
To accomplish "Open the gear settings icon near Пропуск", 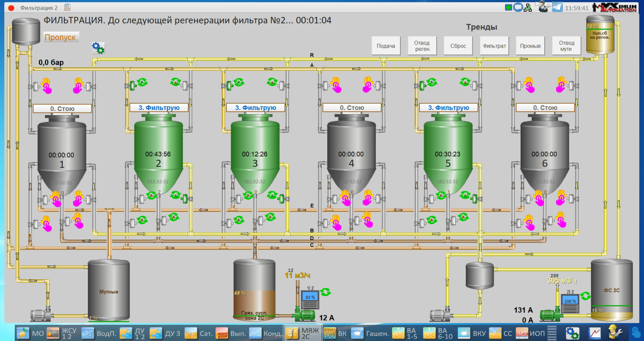I will pyautogui.click(x=98, y=48).
